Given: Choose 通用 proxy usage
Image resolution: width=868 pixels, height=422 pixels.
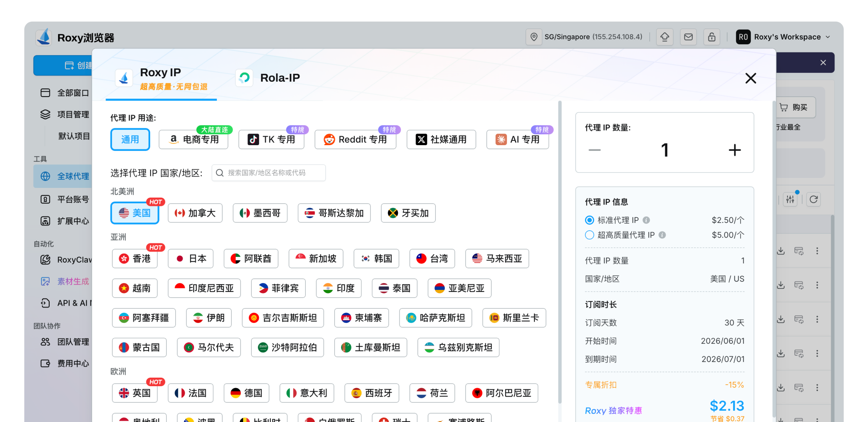Looking at the screenshot, I should [x=130, y=139].
